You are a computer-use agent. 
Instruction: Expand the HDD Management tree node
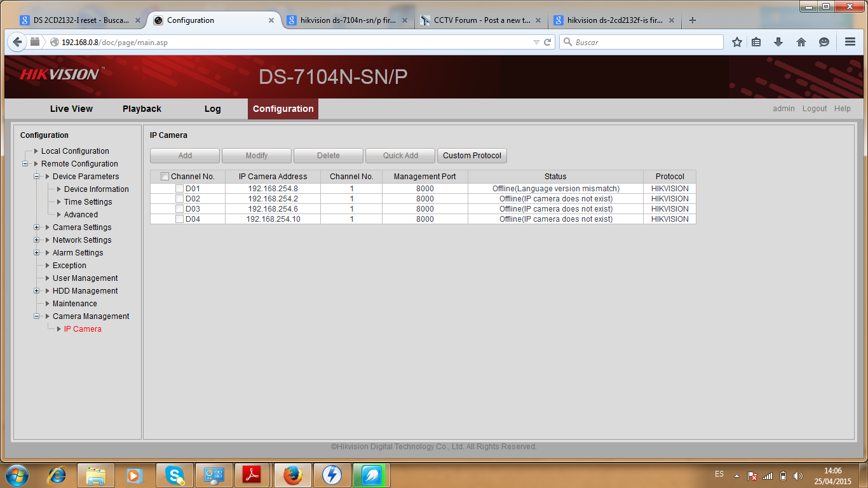37,291
